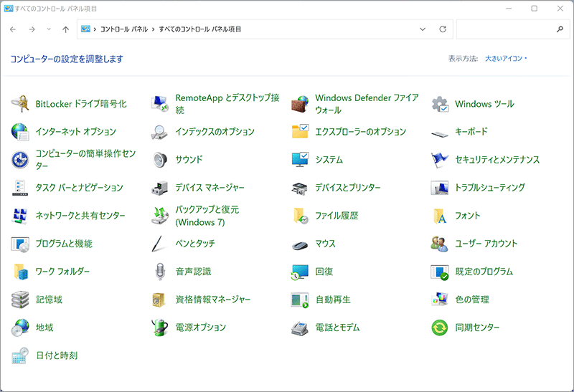
Task: Open the システム monitor icon
Action: [300, 160]
